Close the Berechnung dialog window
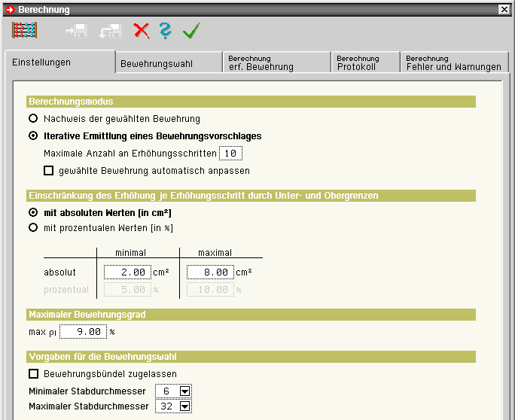This screenshot has height=420, width=515. click(503, 10)
